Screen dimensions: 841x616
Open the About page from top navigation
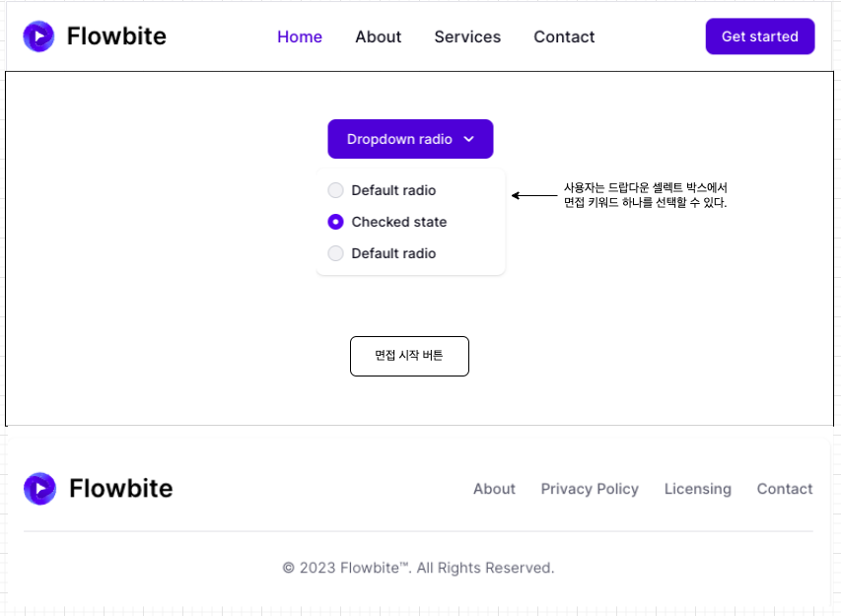[x=379, y=37]
